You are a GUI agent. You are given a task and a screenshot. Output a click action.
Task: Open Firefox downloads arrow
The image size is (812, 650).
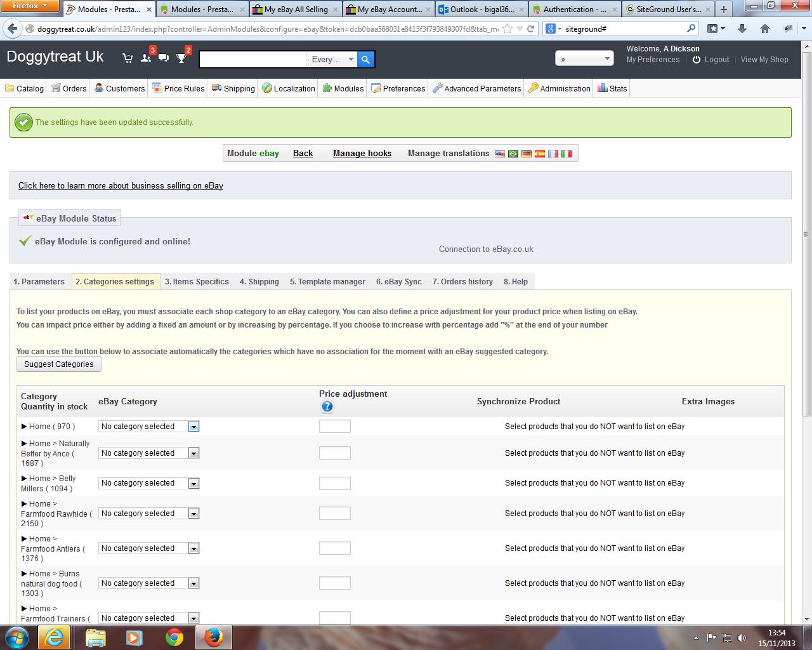coord(742,29)
